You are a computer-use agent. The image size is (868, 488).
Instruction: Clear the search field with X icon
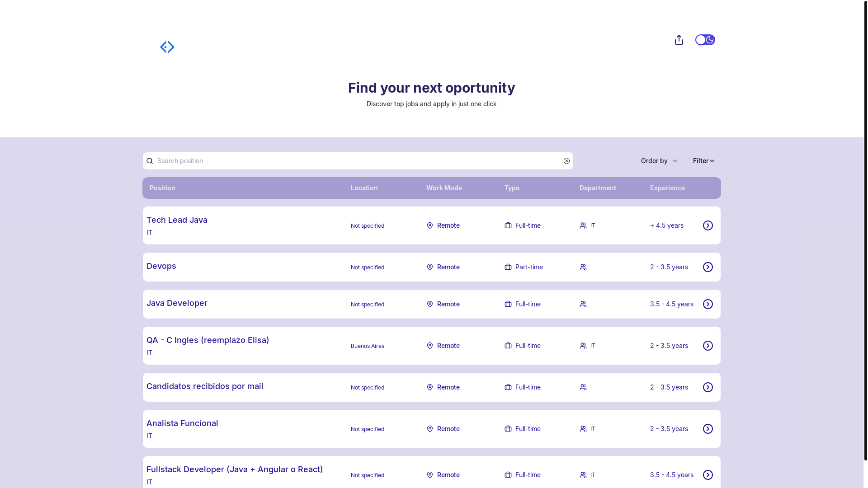point(566,161)
